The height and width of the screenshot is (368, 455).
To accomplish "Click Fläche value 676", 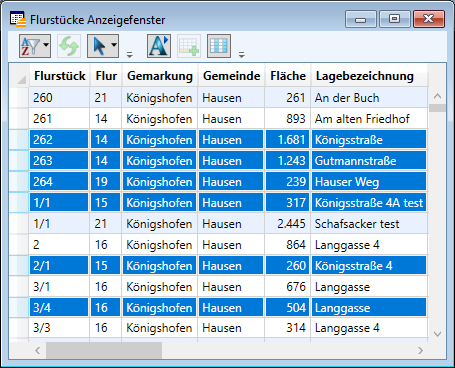I will (x=288, y=287).
